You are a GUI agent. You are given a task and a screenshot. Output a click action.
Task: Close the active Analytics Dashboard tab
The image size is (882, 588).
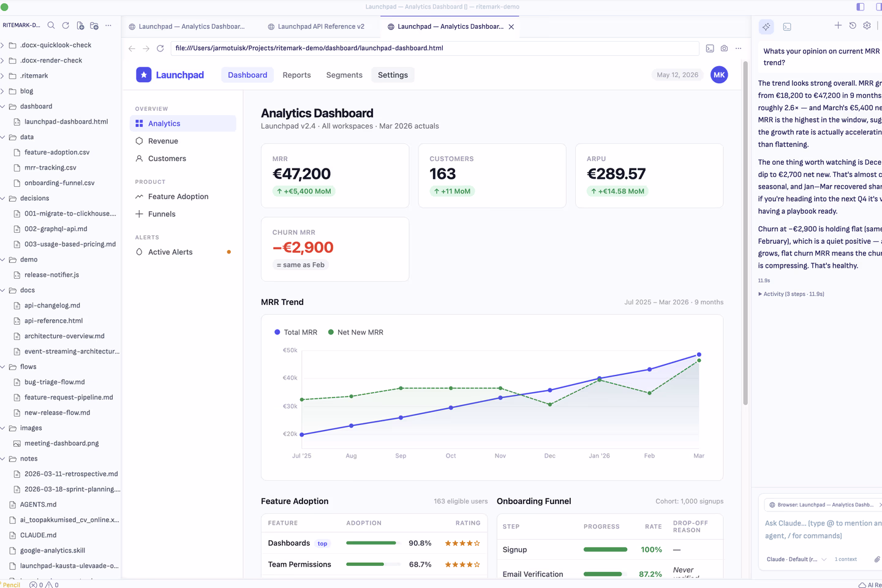(511, 27)
